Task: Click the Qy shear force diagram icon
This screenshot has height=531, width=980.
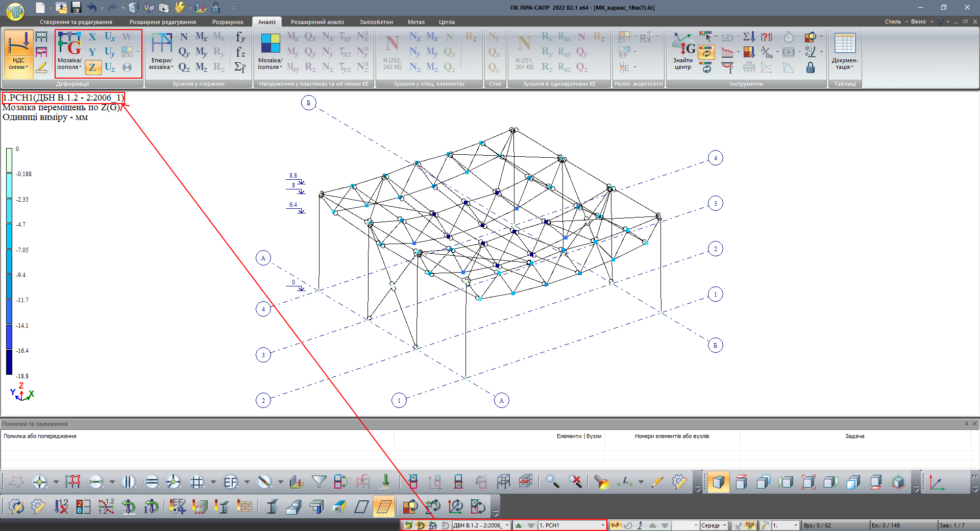Action: point(184,52)
